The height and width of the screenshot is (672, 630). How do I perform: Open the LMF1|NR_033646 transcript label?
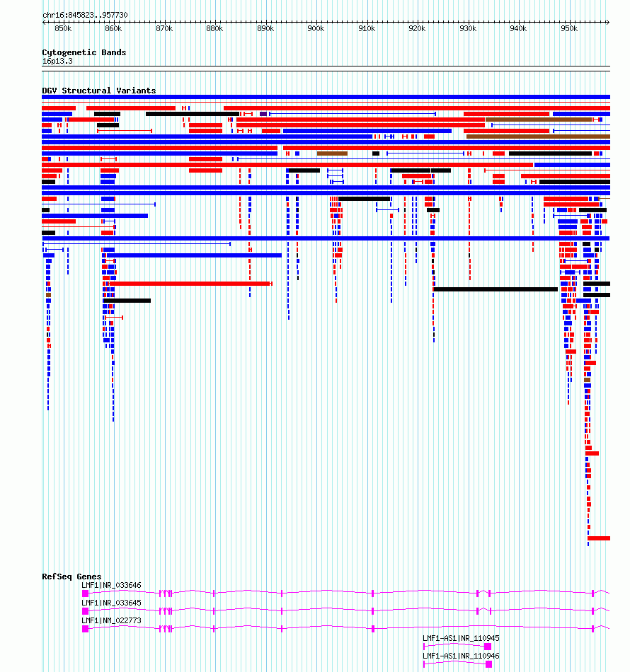point(111,585)
